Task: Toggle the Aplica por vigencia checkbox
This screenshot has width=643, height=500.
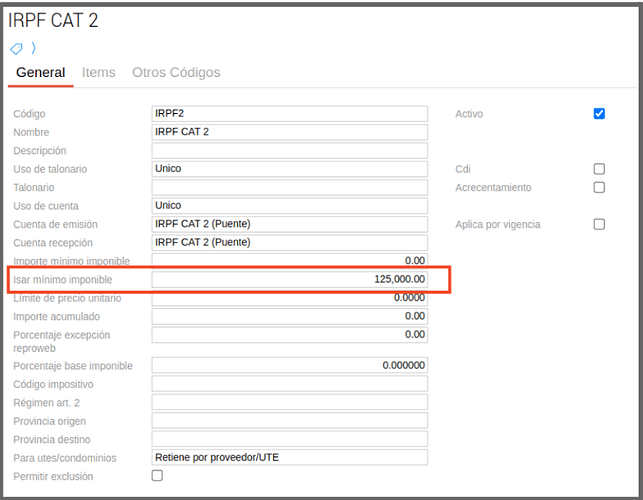Action: [x=599, y=224]
